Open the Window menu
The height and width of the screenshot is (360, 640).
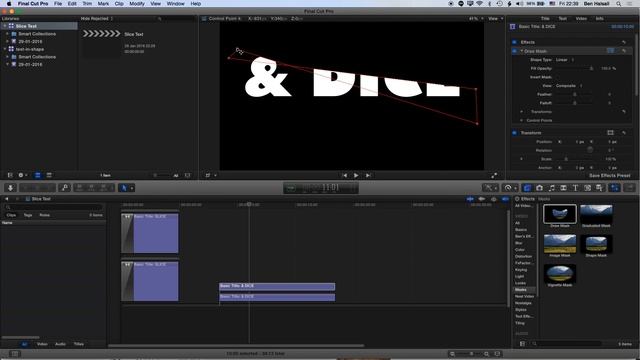coord(176,3)
